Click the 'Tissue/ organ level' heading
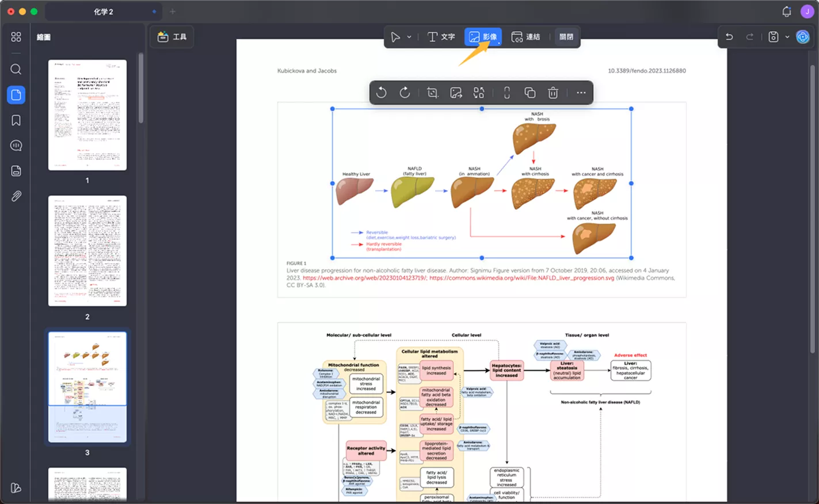819x504 pixels. [586, 335]
